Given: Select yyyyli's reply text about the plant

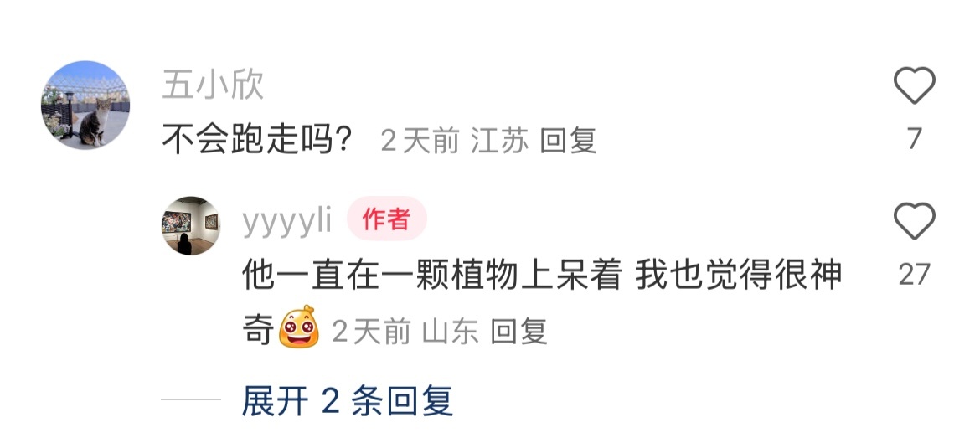Looking at the screenshot, I should tap(542, 301).
